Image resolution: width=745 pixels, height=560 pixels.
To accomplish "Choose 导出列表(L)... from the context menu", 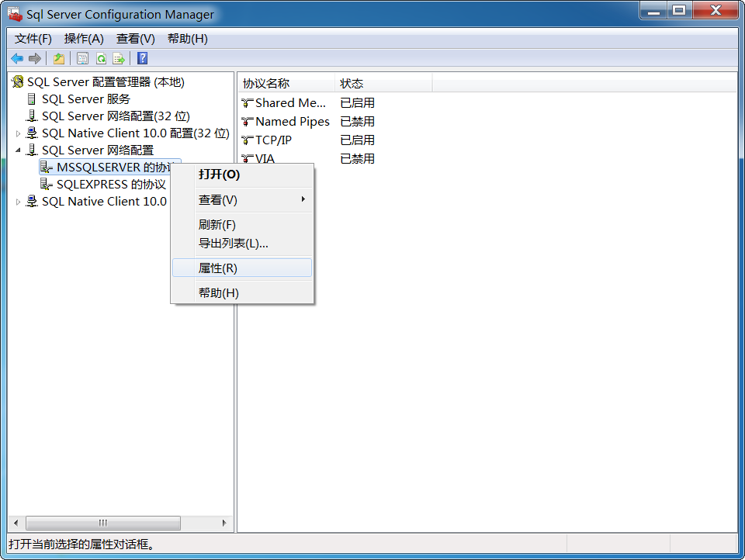I will tap(242, 244).
